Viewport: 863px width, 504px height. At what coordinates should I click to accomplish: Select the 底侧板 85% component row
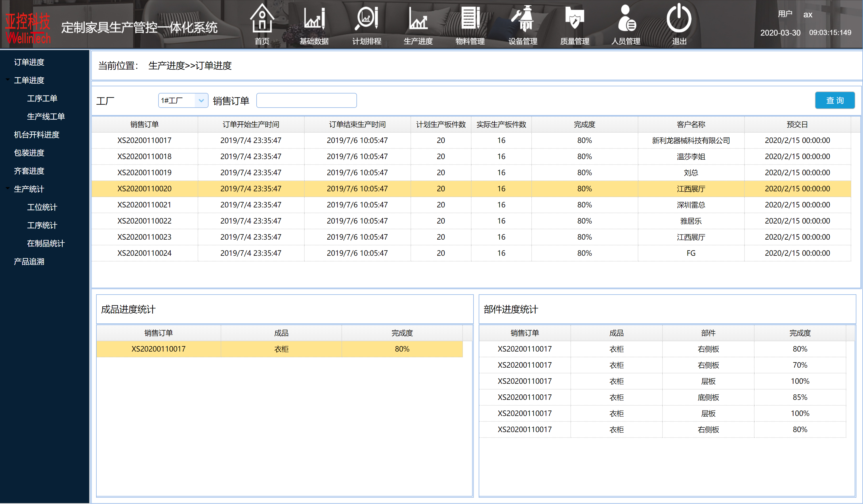(x=708, y=397)
